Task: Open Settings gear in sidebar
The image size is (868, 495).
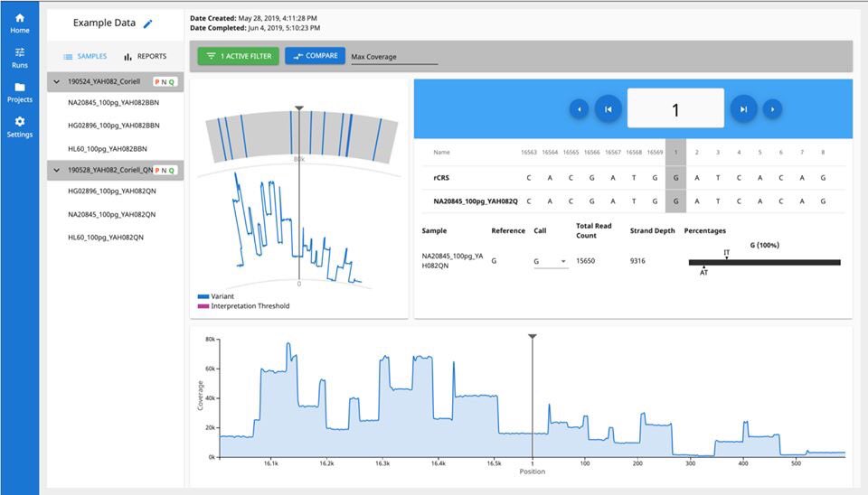Action: 19,127
